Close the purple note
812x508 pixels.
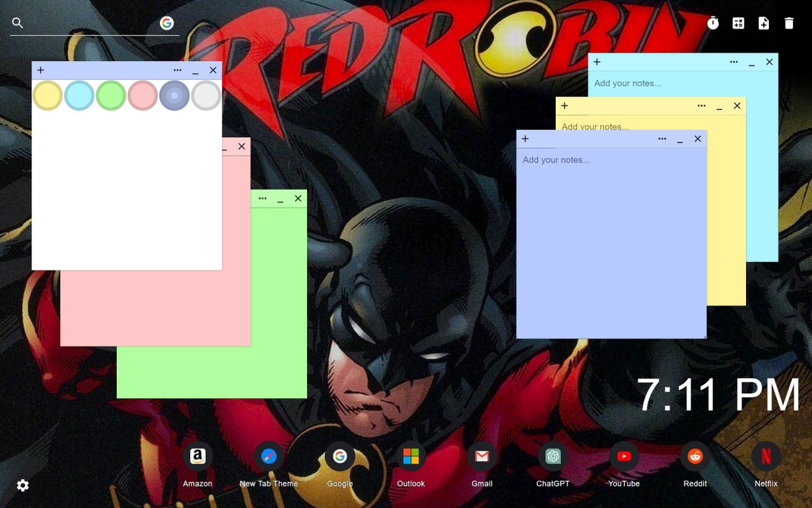click(x=698, y=139)
